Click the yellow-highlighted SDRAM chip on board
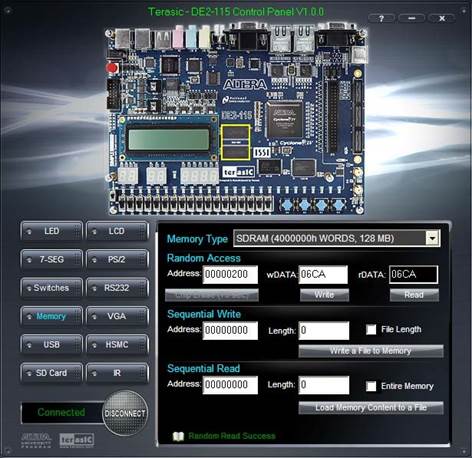472x458 pixels. (x=236, y=142)
